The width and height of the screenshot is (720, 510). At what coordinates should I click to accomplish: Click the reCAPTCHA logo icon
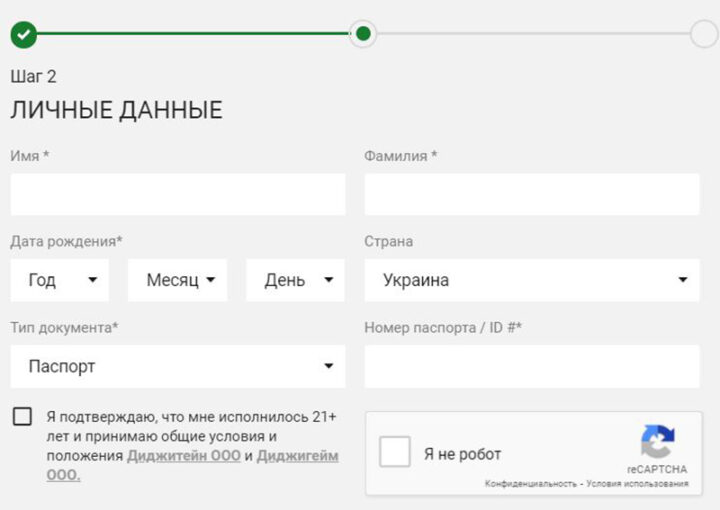point(658,442)
